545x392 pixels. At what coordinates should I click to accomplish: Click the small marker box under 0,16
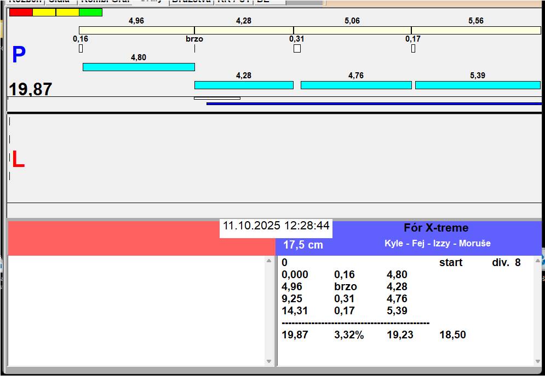pyautogui.click(x=81, y=48)
